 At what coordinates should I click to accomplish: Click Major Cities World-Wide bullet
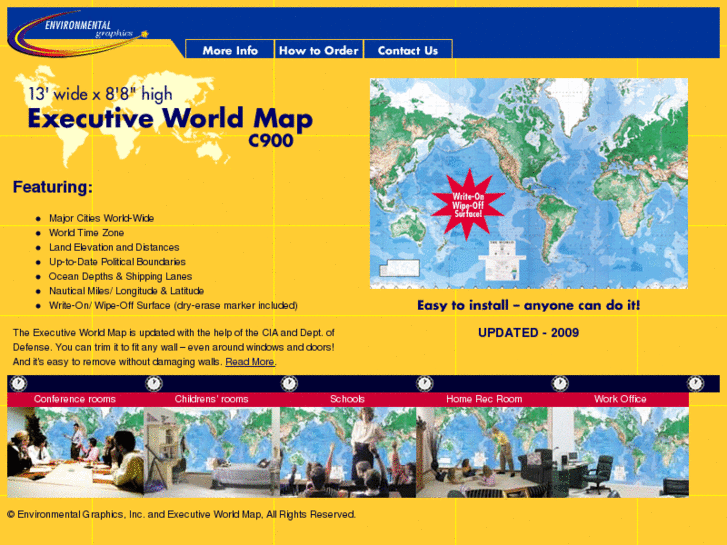click(x=102, y=218)
